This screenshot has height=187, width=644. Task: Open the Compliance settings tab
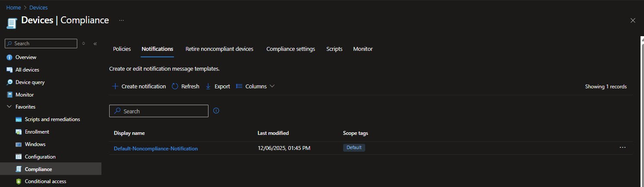(x=290, y=49)
